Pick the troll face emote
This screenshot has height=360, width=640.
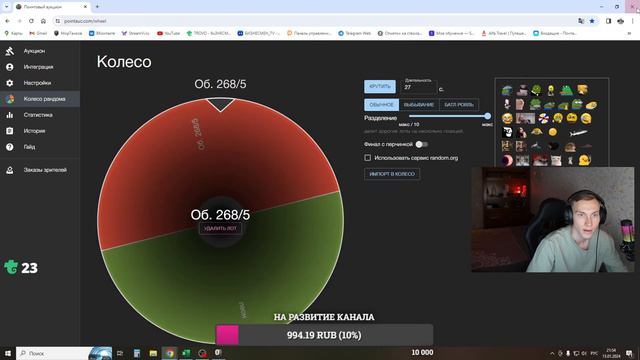[507, 132]
